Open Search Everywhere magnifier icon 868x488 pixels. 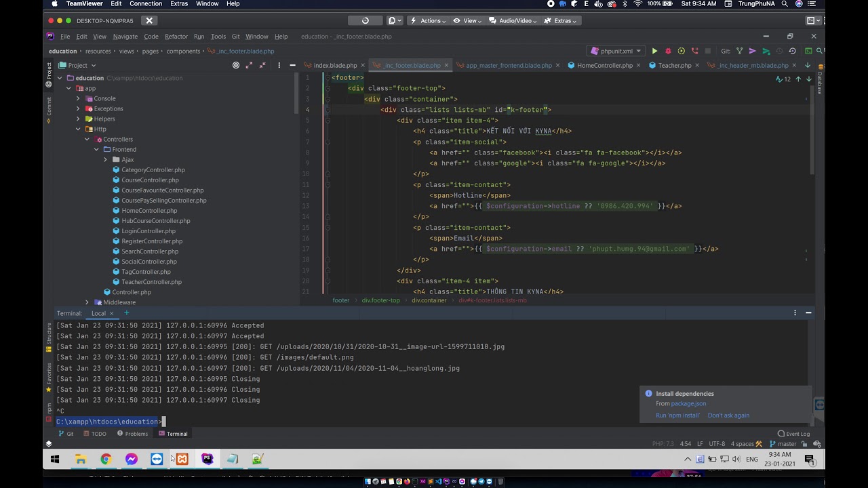pyautogui.click(x=820, y=51)
